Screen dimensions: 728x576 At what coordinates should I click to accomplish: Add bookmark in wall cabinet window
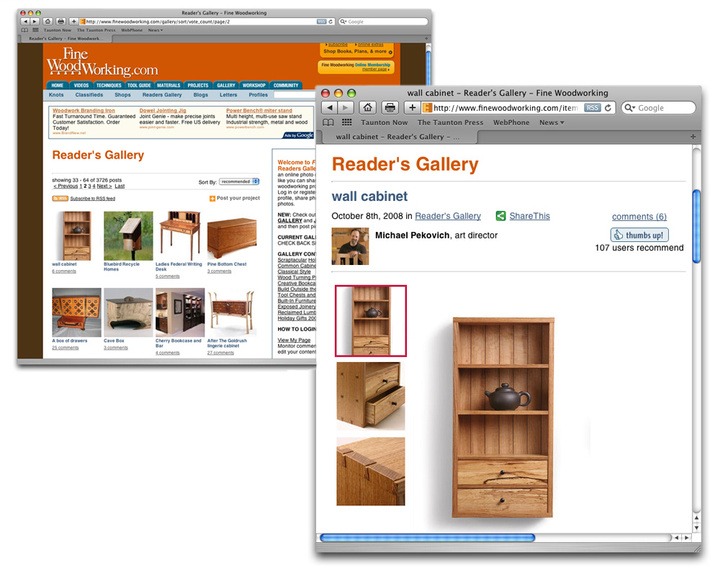(412, 108)
